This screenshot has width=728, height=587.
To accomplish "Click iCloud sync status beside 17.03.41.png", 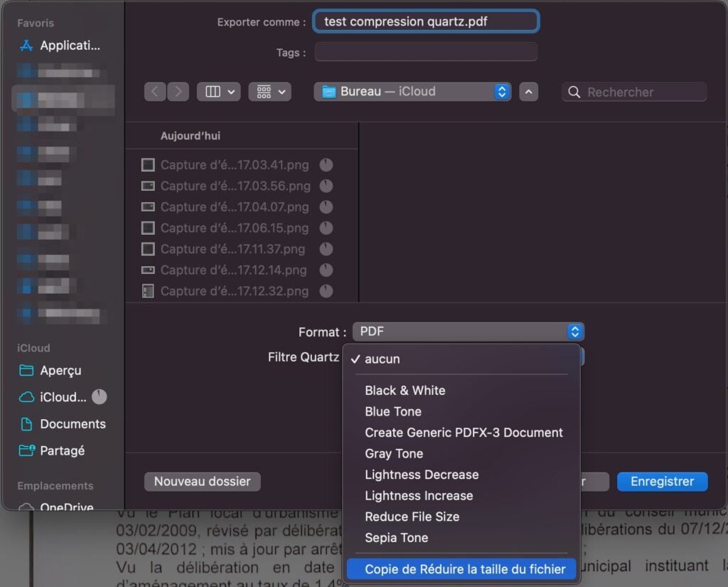I will pyautogui.click(x=326, y=164).
